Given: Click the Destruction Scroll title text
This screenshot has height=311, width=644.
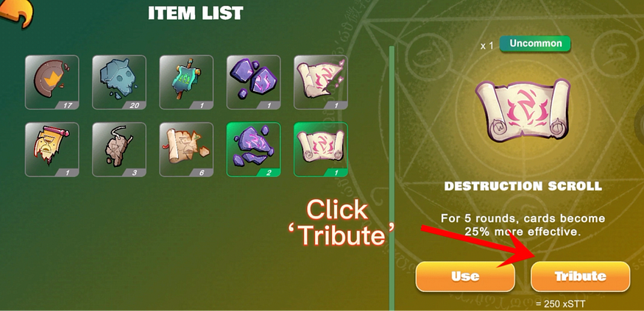Looking at the screenshot, I should (x=523, y=186).
